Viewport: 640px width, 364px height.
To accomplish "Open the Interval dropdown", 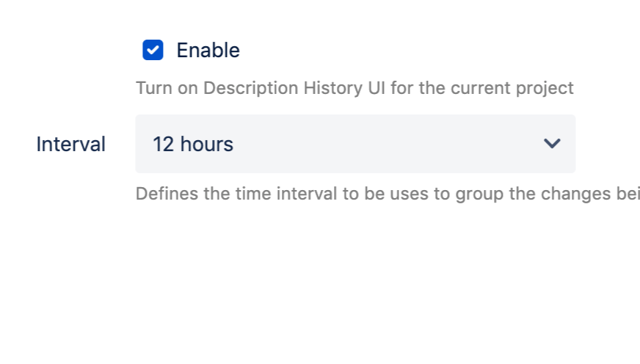I will click(354, 144).
